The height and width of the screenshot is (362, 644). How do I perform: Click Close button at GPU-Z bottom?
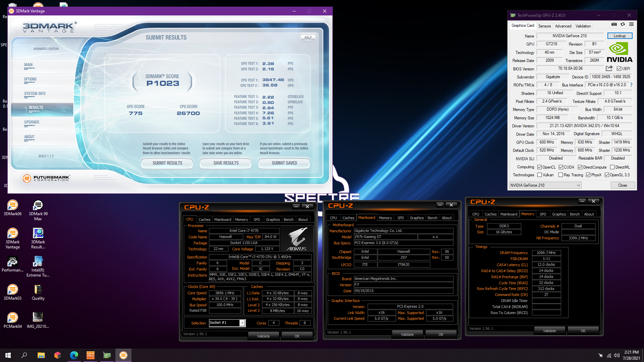point(623,185)
